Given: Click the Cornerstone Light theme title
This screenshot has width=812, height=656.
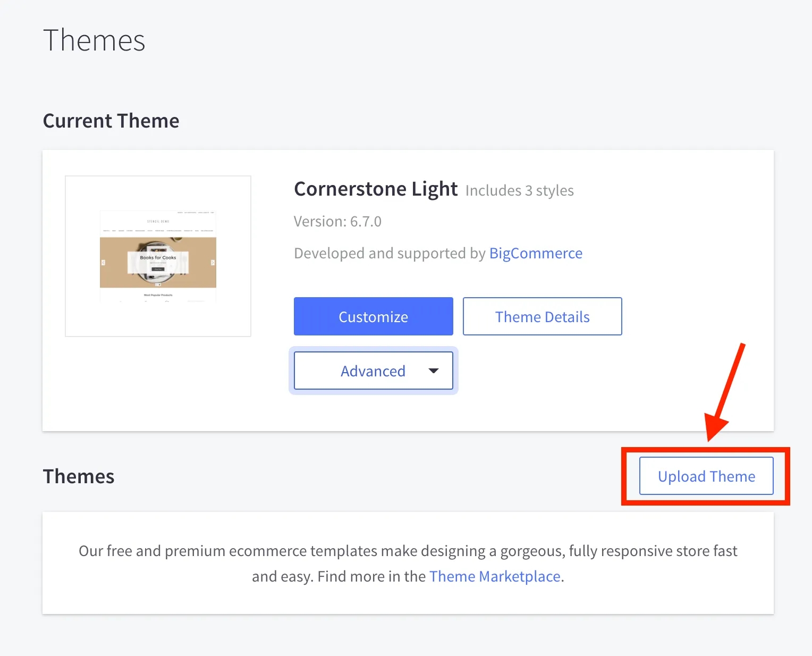Looking at the screenshot, I should point(376,189).
